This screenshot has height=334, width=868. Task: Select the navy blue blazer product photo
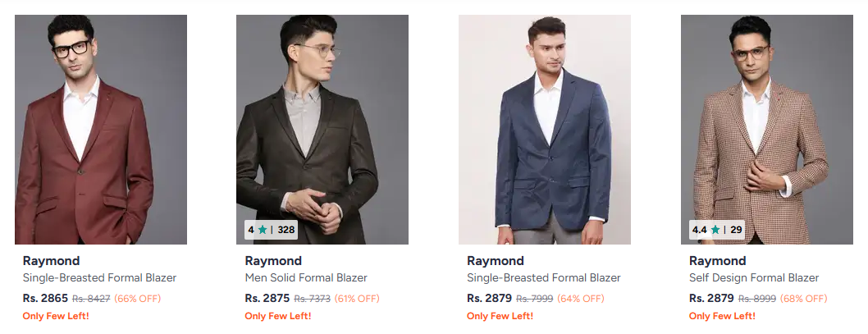pos(545,130)
